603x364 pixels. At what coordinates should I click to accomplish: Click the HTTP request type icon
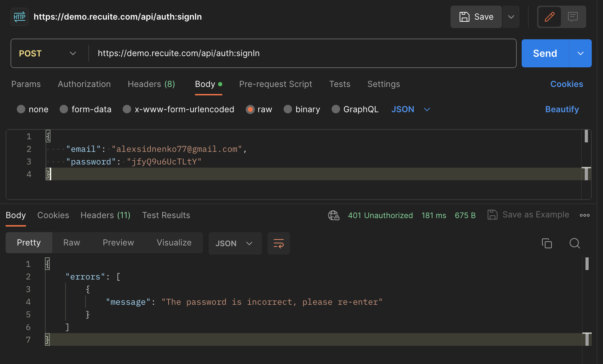point(19,16)
